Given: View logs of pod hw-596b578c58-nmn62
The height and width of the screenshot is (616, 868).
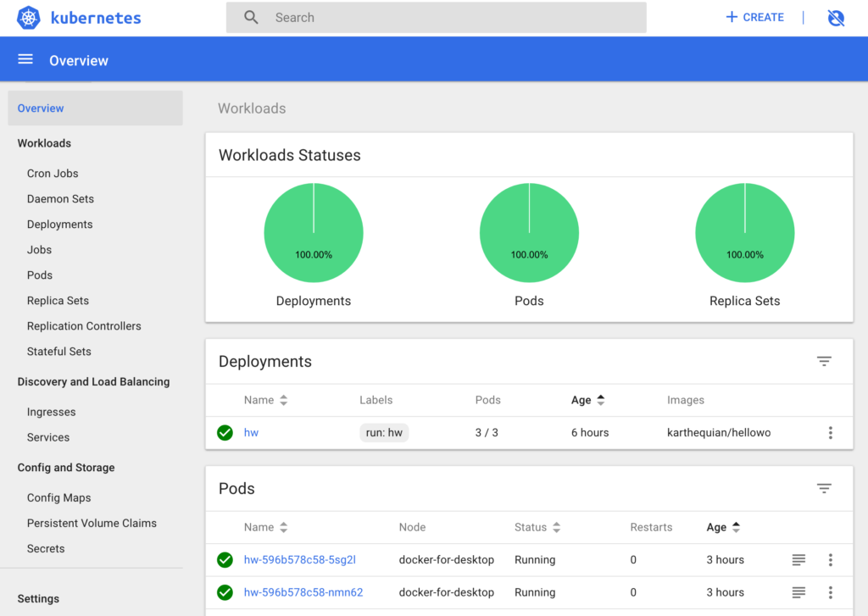Looking at the screenshot, I should click(798, 593).
